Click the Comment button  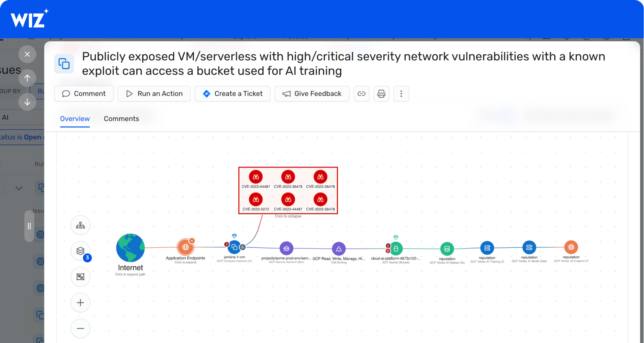[x=84, y=94]
